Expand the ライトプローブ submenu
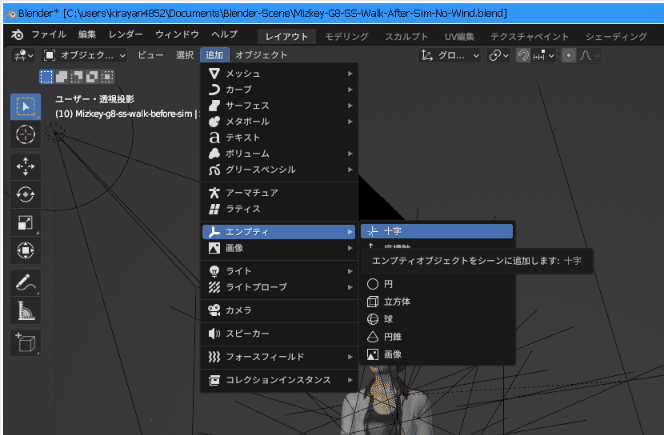Screen dimensions: 664x435 [279, 287]
